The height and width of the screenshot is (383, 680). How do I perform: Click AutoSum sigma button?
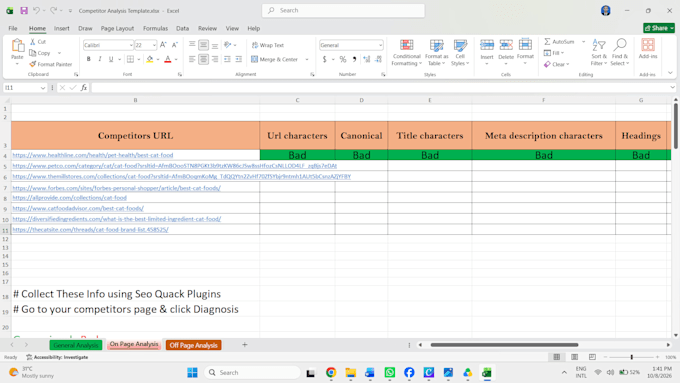point(559,42)
